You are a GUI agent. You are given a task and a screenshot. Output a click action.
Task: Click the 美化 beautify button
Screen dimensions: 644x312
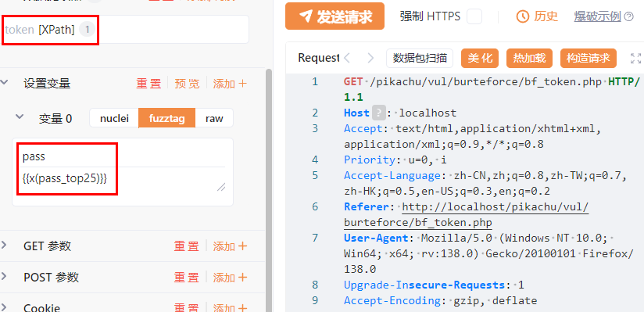pyautogui.click(x=480, y=58)
